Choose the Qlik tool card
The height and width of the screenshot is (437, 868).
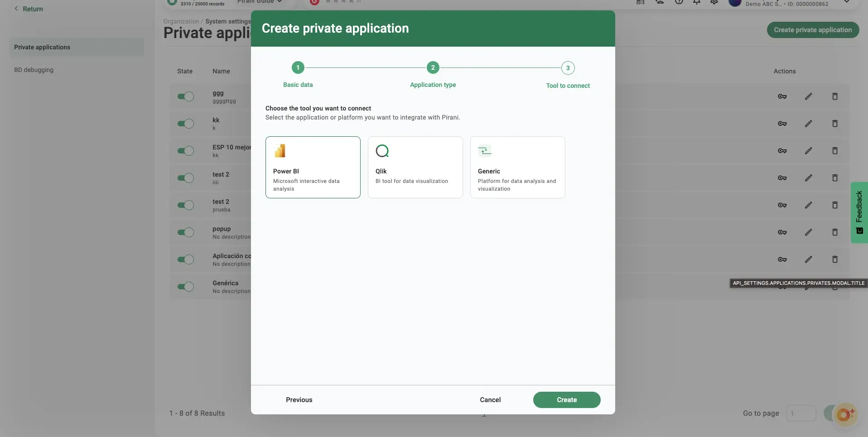415,167
